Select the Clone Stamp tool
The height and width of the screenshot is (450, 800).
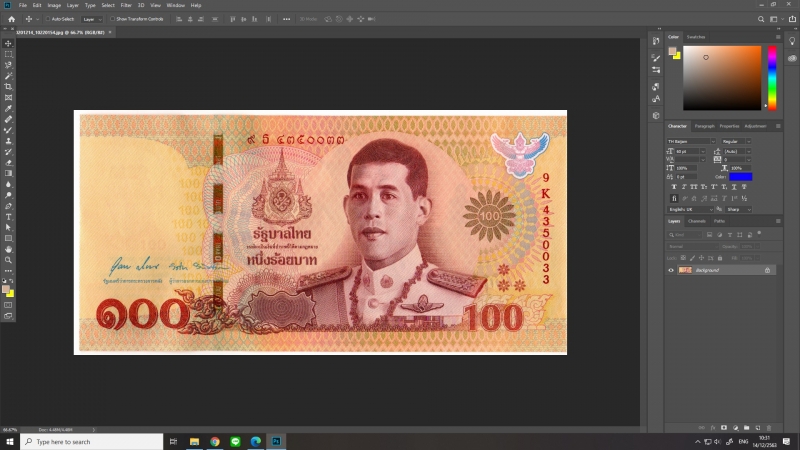click(8, 141)
